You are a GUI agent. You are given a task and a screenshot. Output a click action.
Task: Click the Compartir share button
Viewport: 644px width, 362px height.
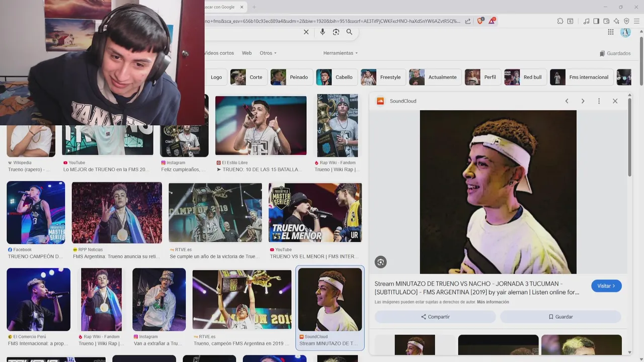[x=435, y=317]
